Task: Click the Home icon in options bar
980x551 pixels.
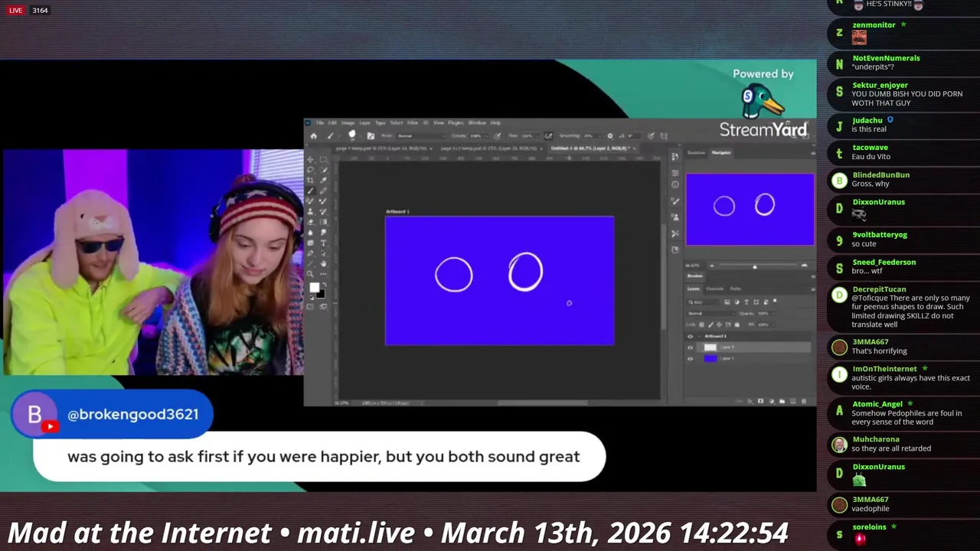Action: coord(314,135)
